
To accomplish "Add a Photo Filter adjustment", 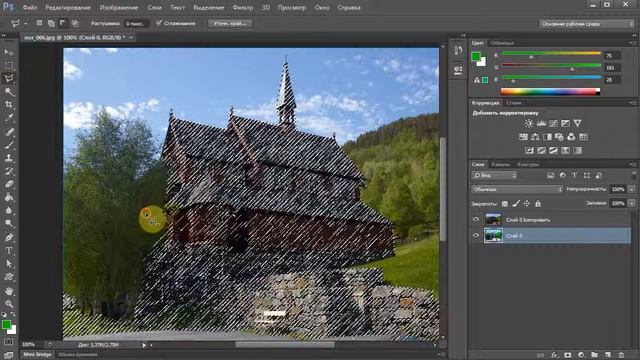I will coord(559,137).
